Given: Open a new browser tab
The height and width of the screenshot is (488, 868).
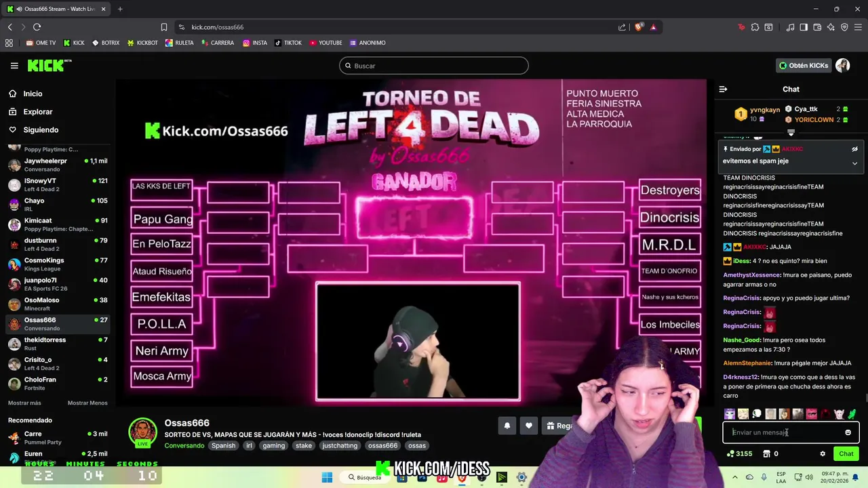Looking at the screenshot, I should coord(120,9).
